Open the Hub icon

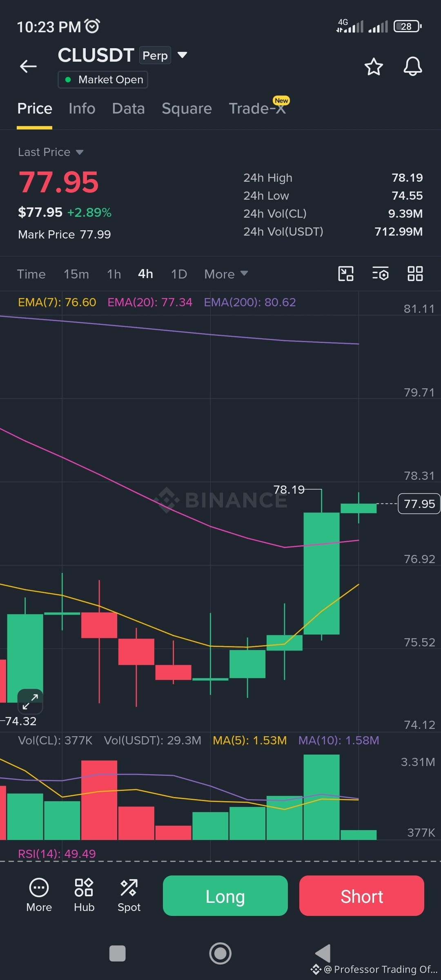point(84,896)
